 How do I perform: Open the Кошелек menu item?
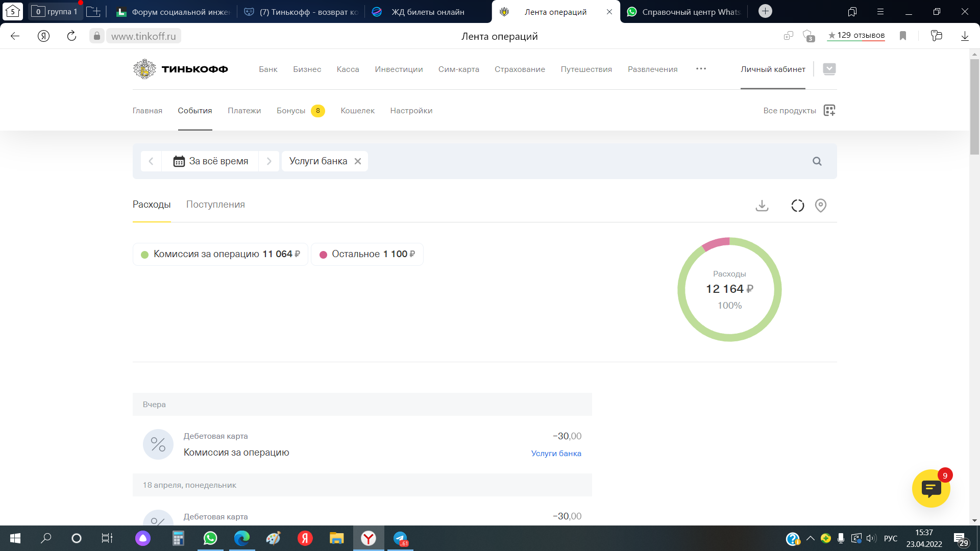click(x=357, y=111)
